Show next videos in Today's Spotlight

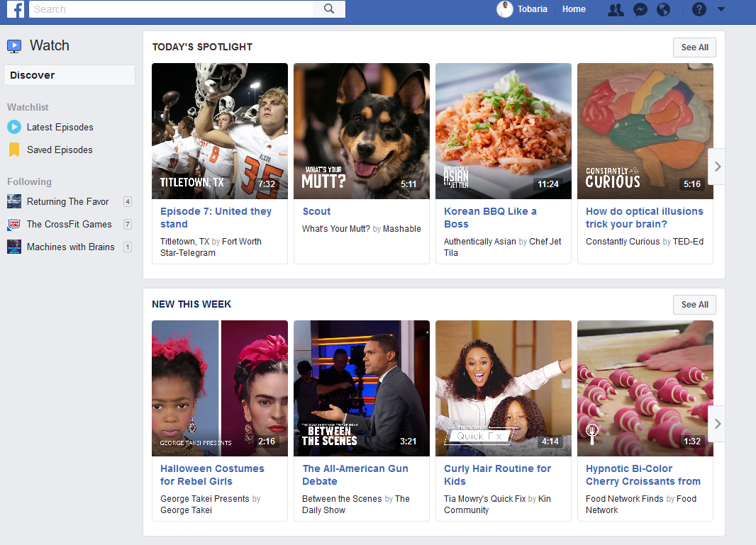[x=718, y=167]
